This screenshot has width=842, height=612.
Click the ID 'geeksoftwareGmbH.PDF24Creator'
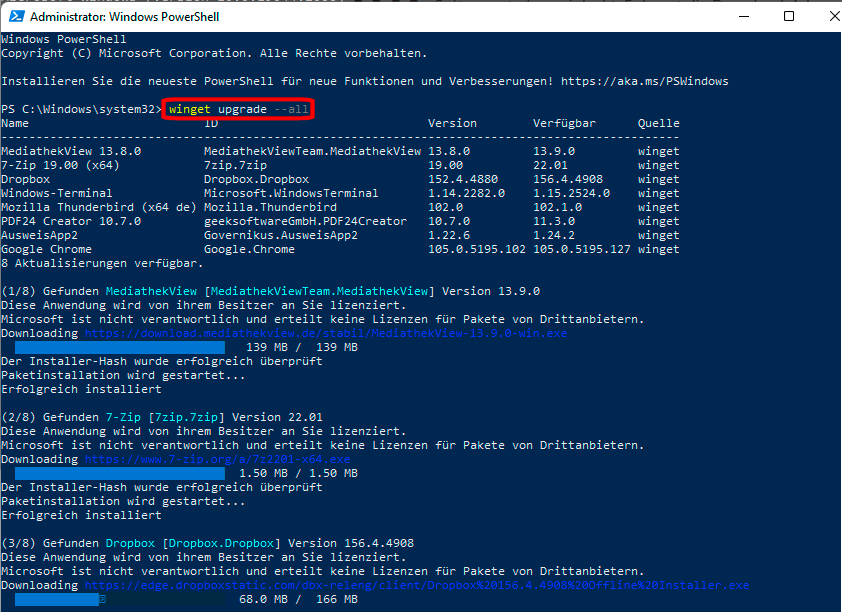click(x=306, y=221)
